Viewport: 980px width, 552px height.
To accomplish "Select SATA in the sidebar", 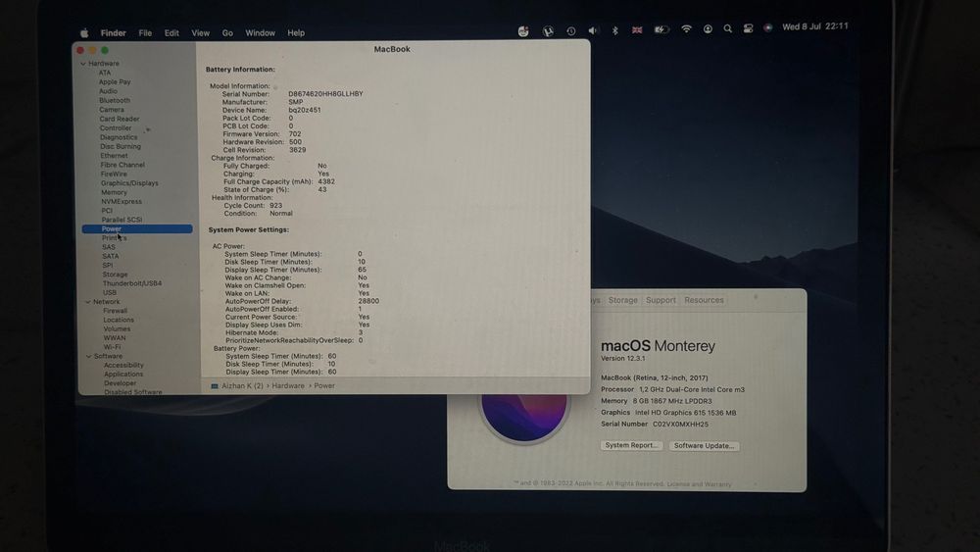I will [111, 256].
